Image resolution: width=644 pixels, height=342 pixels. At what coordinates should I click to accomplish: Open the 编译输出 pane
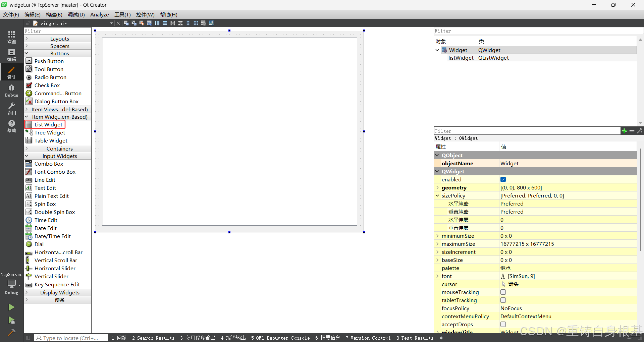click(x=233, y=338)
